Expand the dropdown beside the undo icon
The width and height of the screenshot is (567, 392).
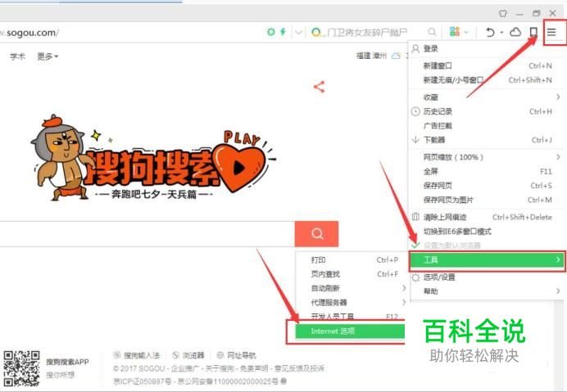[x=501, y=33]
